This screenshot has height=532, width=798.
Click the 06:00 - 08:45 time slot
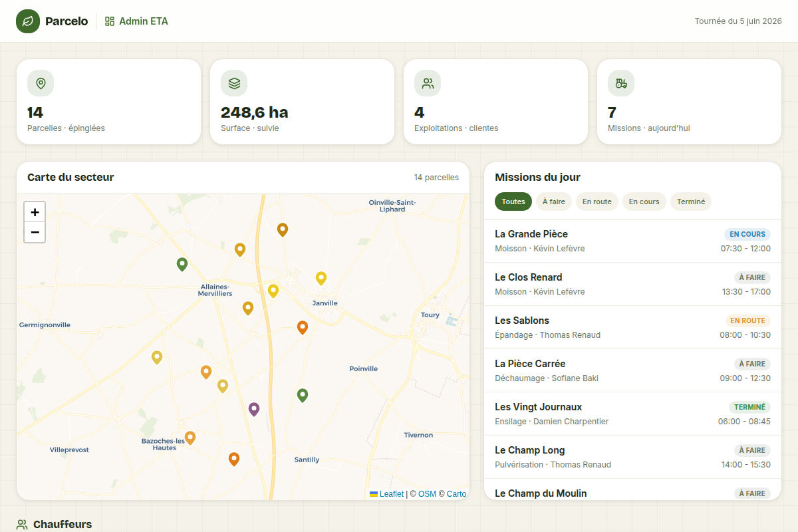click(744, 422)
